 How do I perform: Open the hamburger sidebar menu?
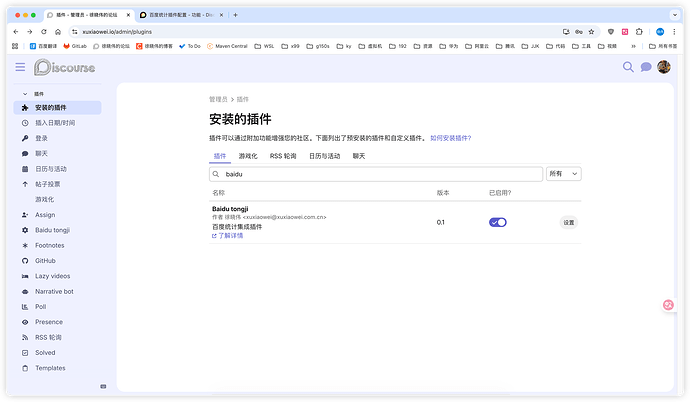pos(20,67)
